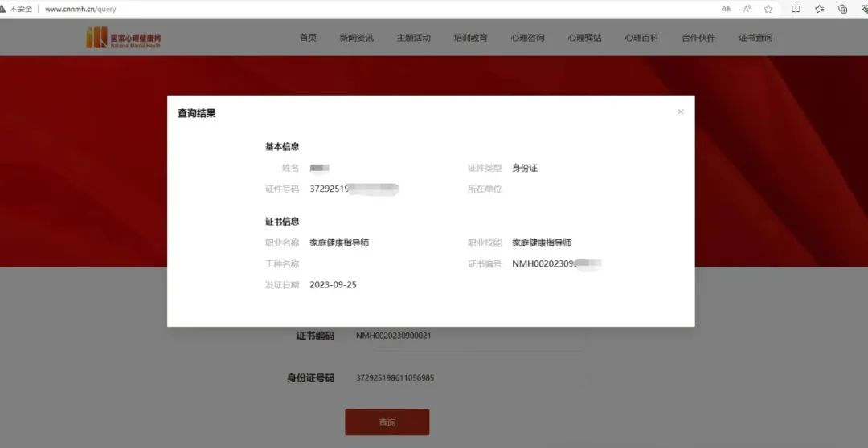Open the 首页 navigation menu item

[x=308, y=38]
